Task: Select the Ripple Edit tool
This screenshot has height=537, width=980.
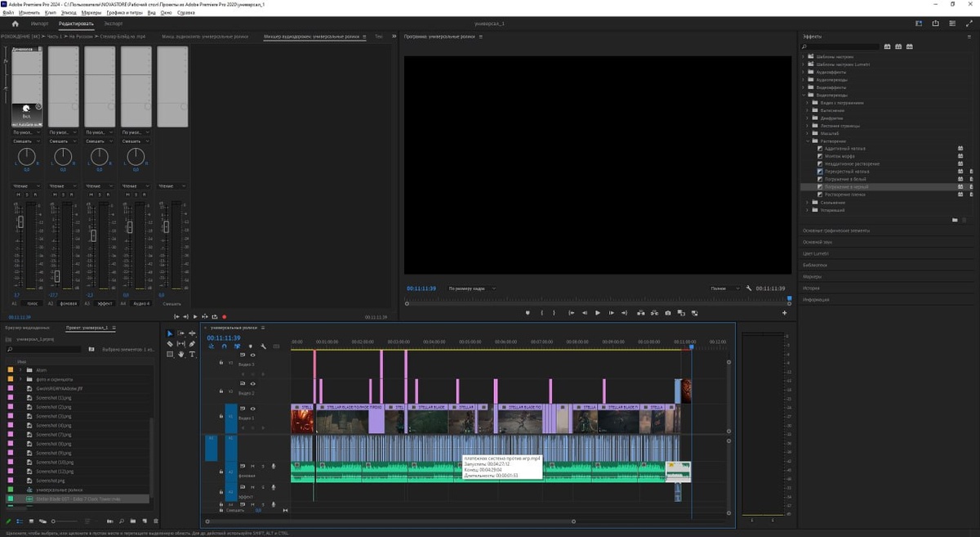Action: point(192,333)
